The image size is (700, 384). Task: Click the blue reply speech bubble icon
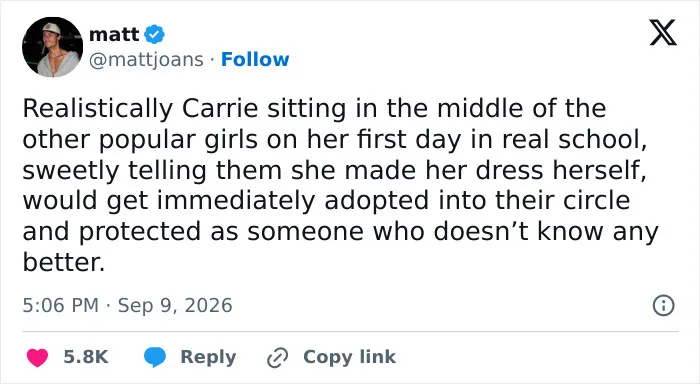pyautogui.click(x=155, y=357)
